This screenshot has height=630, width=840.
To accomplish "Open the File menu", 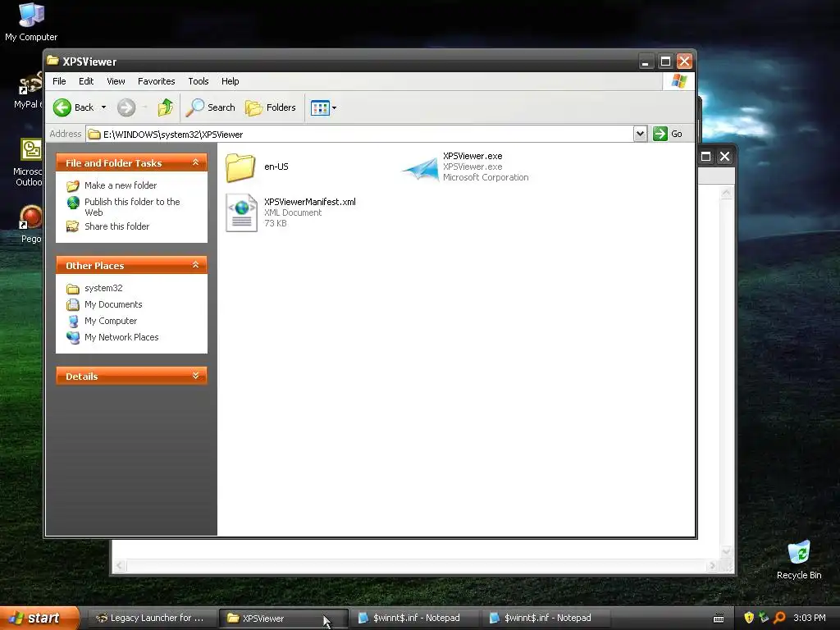I will point(59,81).
